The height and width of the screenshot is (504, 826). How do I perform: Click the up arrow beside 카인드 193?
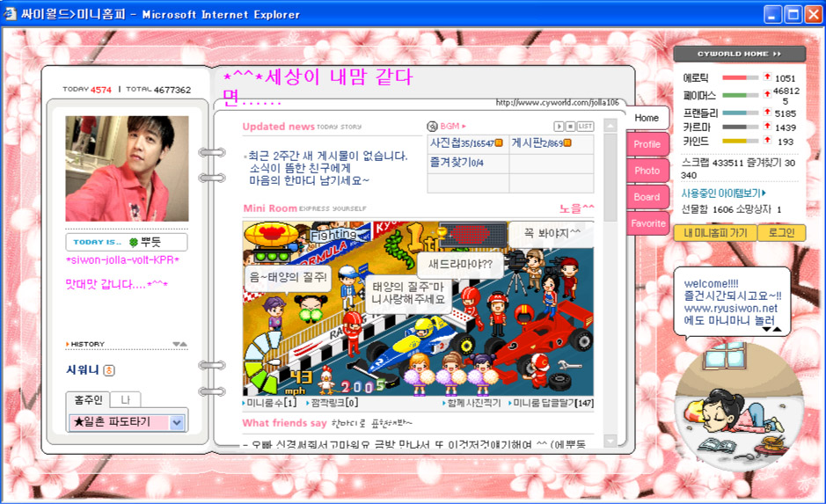coord(768,140)
